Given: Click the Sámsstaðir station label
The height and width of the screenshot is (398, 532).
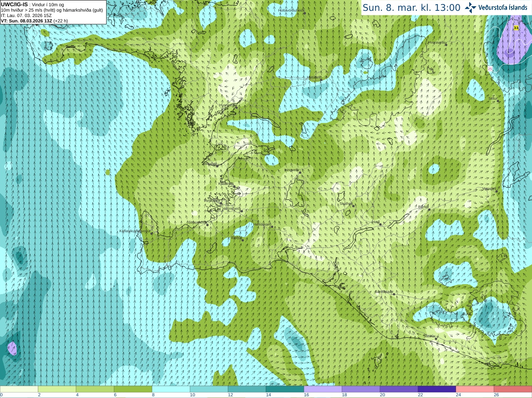Looking at the screenshot, I should 384,292.
